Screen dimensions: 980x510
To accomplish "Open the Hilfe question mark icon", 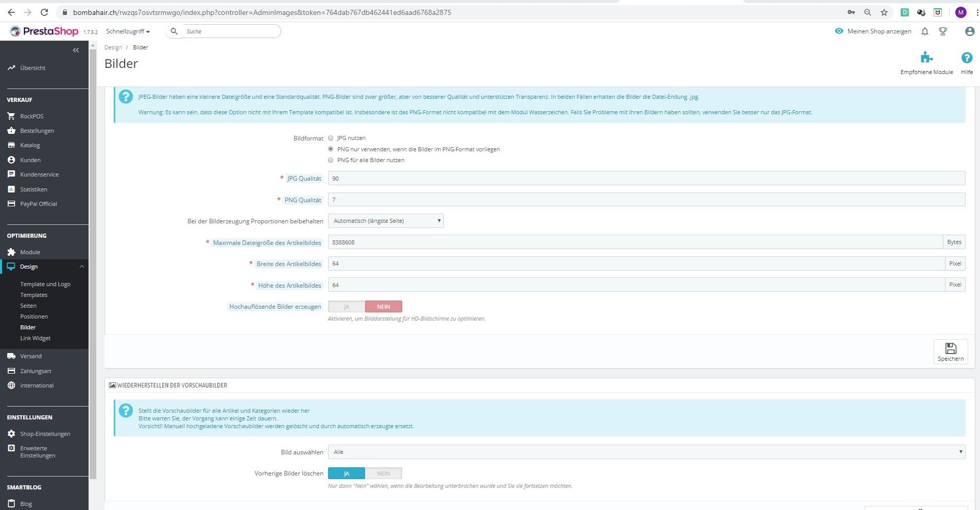I will (967, 58).
